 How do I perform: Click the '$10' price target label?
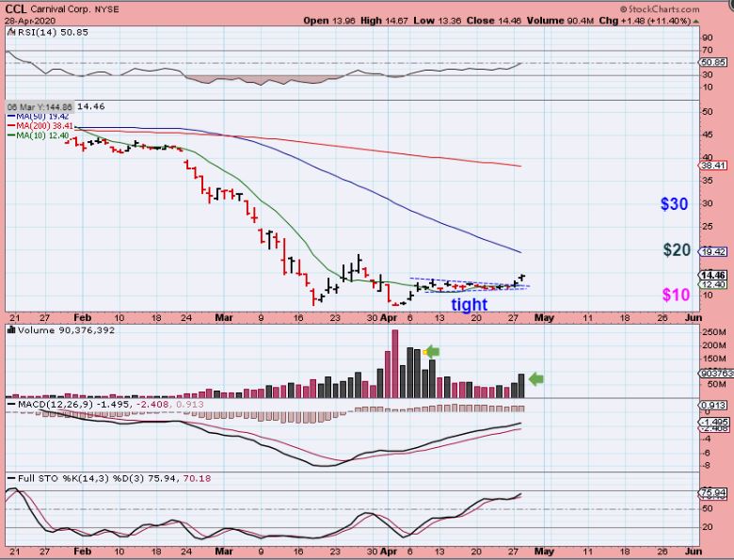point(676,295)
